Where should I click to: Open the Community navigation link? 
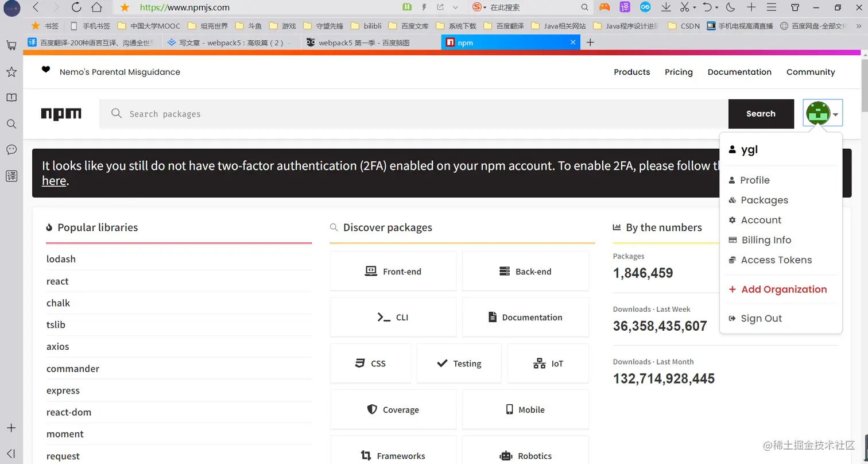click(811, 72)
